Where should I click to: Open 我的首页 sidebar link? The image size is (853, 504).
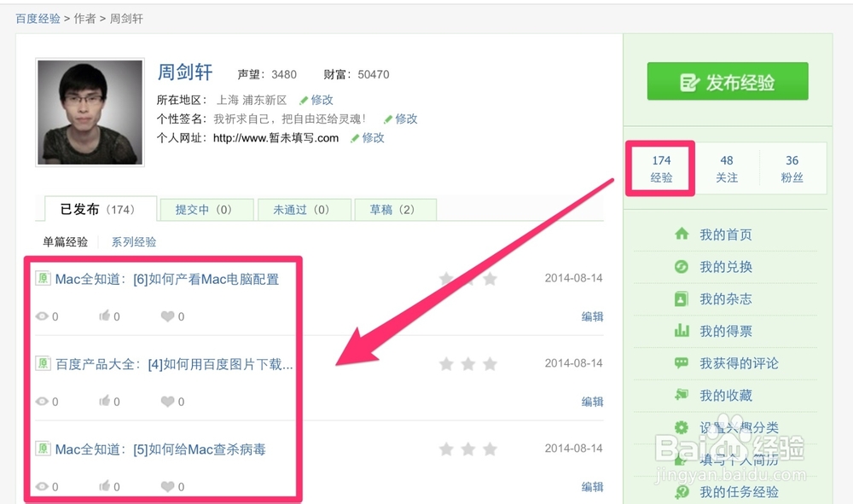coord(726,235)
